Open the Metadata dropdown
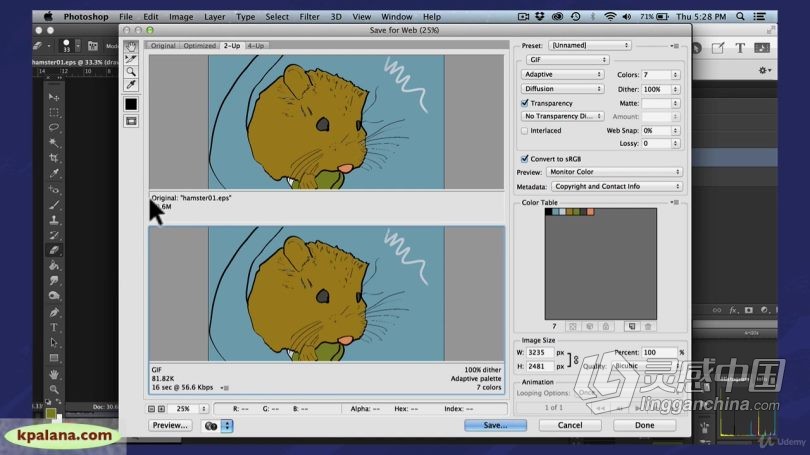The height and width of the screenshot is (455, 810). point(617,186)
